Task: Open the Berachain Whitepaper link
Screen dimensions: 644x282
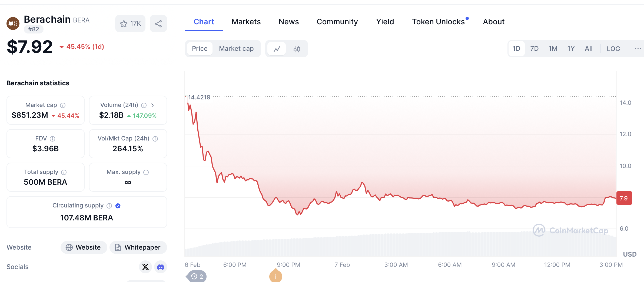Action: (138, 247)
